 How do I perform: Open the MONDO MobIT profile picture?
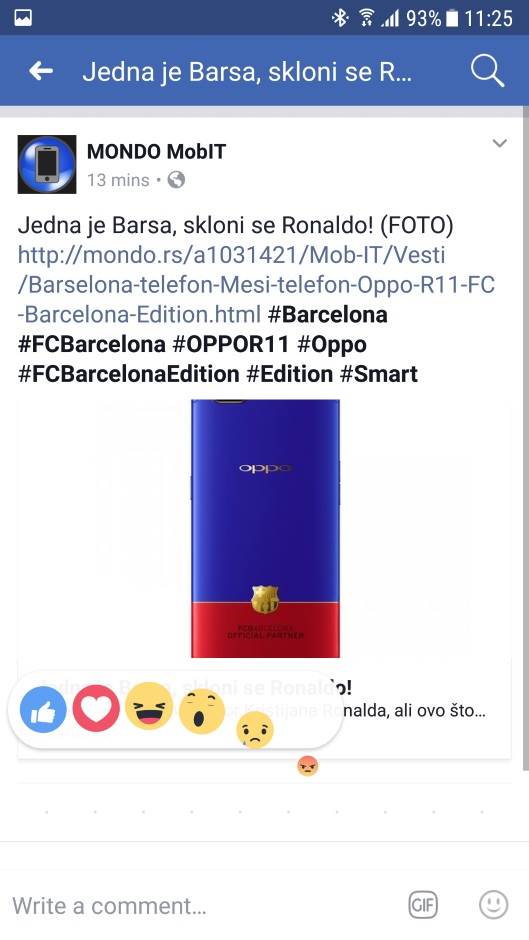pos(47,164)
